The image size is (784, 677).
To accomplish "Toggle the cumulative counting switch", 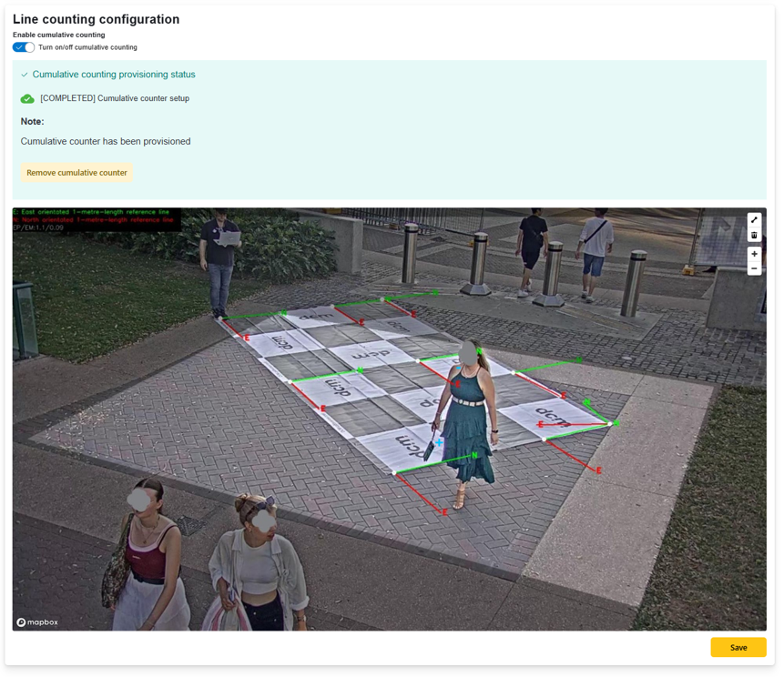I will [24, 47].
